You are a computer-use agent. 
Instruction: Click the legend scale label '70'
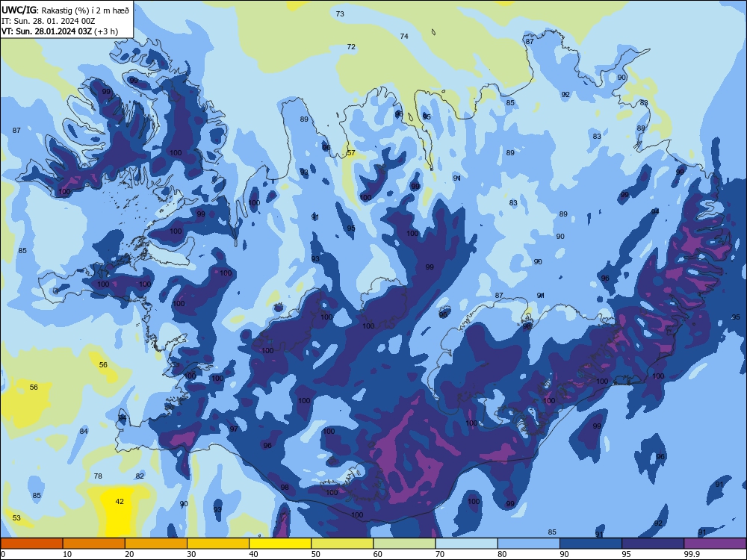(x=440, y=554)
